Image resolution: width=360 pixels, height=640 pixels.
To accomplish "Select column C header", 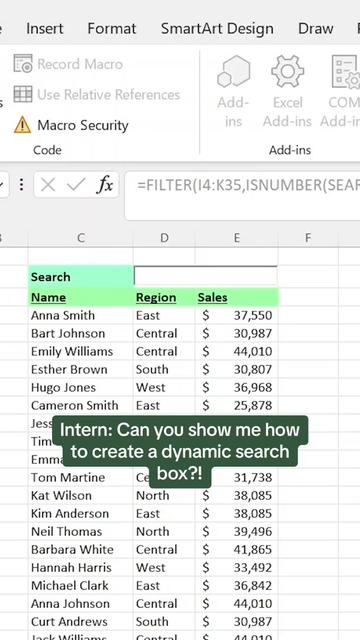I will (x=81, y=238).
